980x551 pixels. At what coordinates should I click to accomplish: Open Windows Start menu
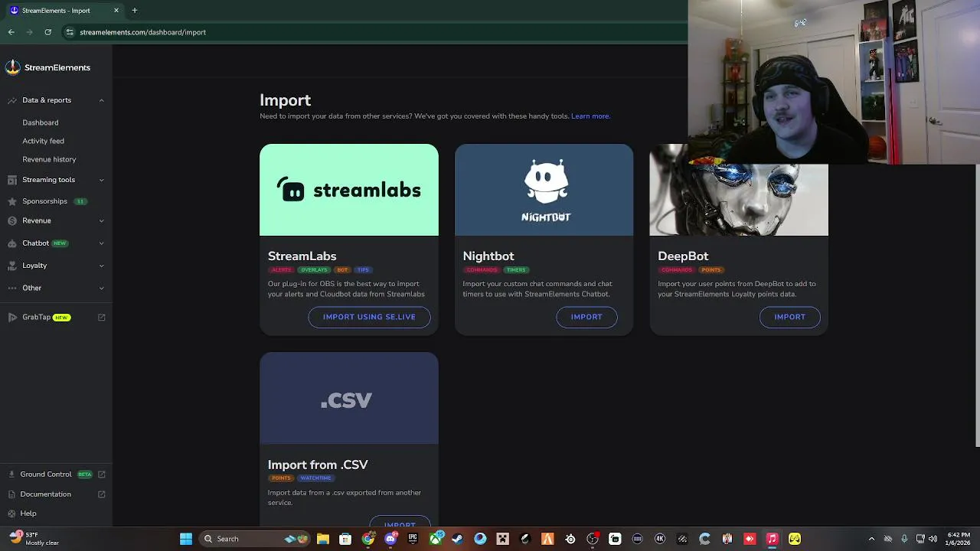tap(186, 539)
